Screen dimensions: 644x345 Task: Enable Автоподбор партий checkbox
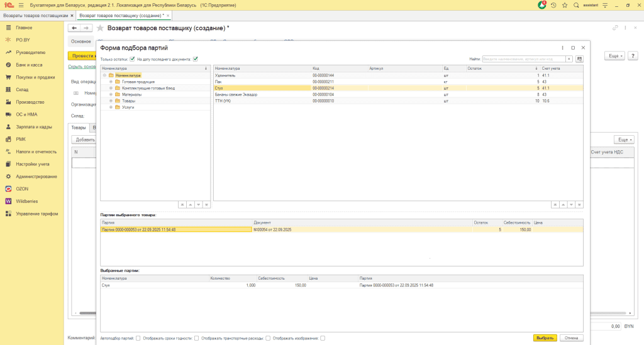138,338
